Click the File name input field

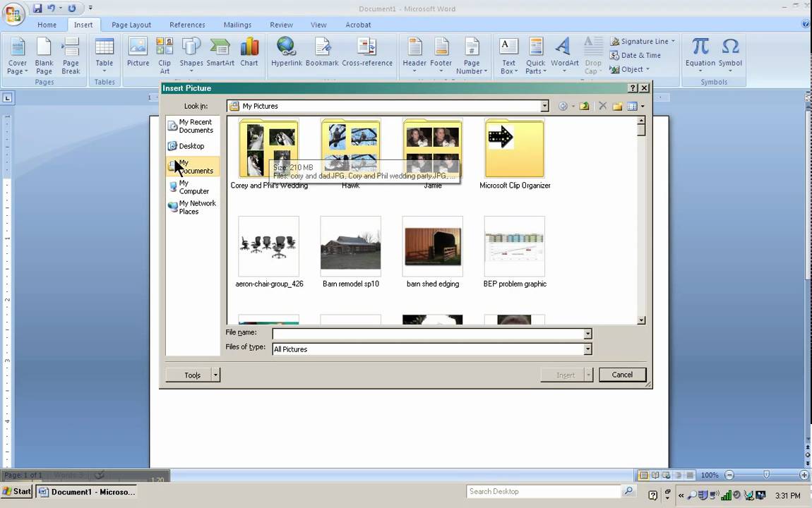pos(429,334)
